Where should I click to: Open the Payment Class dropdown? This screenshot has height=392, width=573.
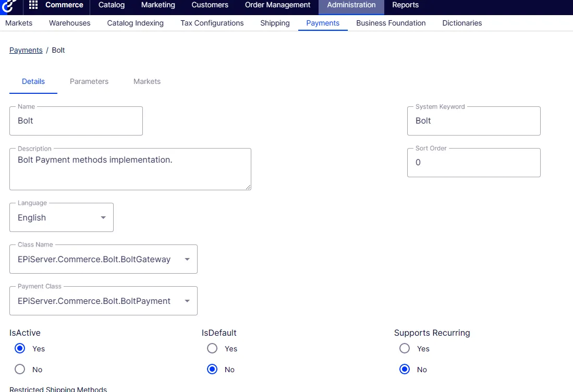pyautogui.click(x=103, y=301)
